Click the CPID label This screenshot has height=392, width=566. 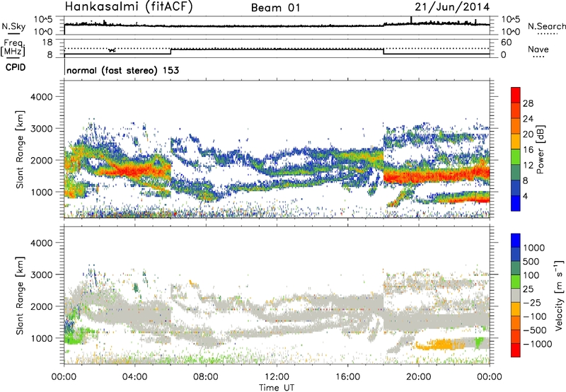click(16, 67)
